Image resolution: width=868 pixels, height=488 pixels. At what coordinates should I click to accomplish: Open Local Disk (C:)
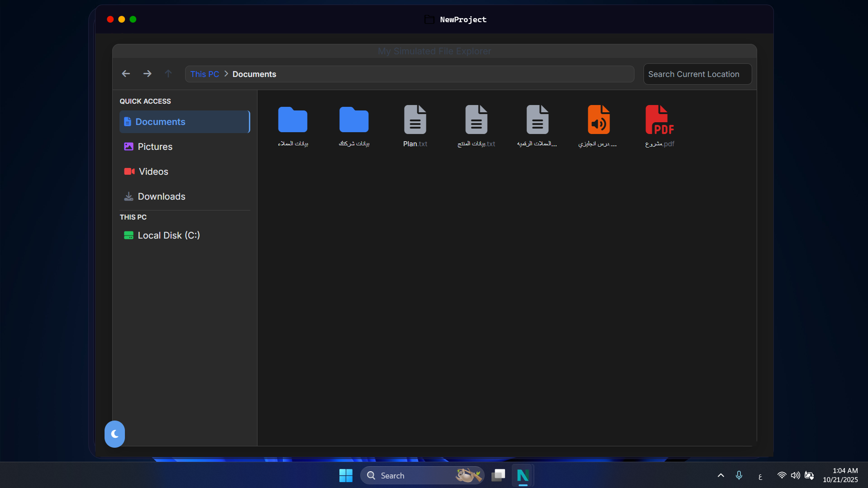pyautogui.click(x=169, y=235)
